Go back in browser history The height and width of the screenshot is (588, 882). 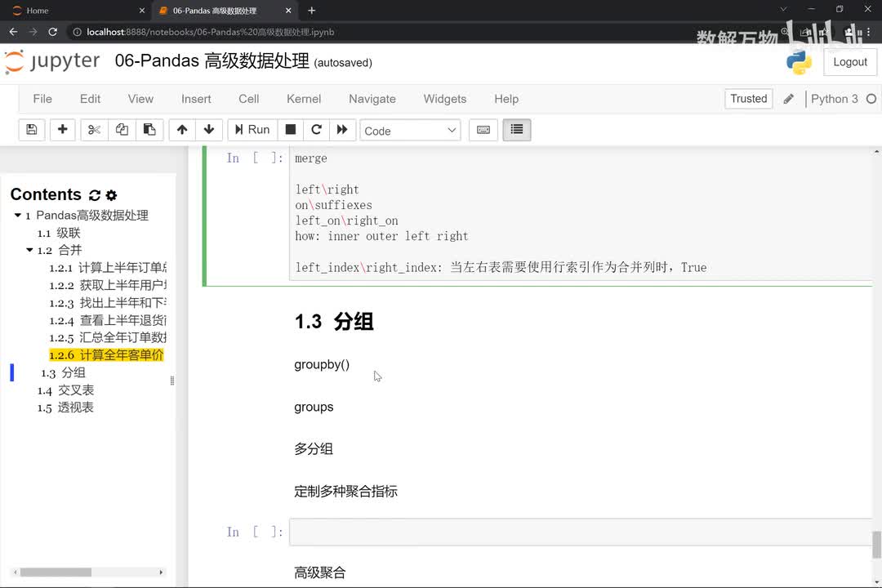[14, 32]
